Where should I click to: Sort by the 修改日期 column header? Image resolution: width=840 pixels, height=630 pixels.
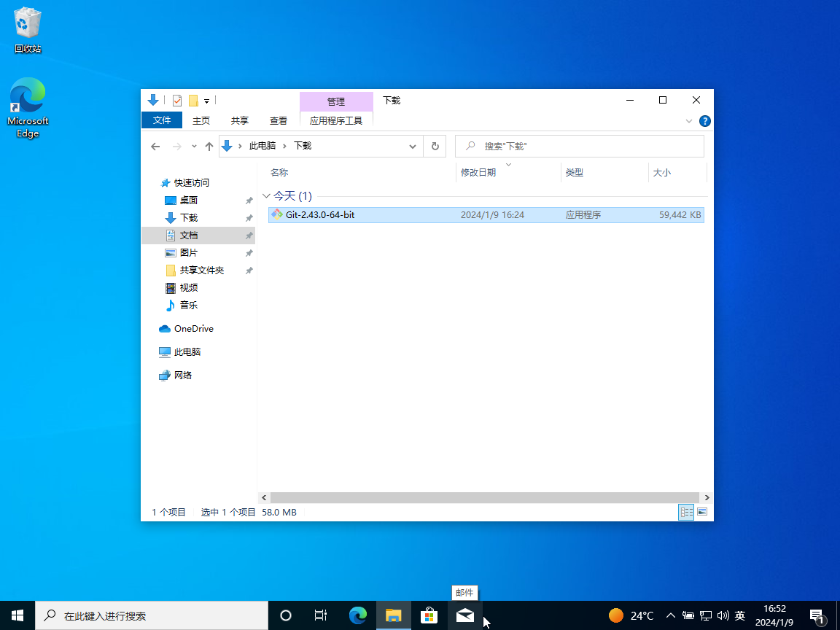pos(478,173)
